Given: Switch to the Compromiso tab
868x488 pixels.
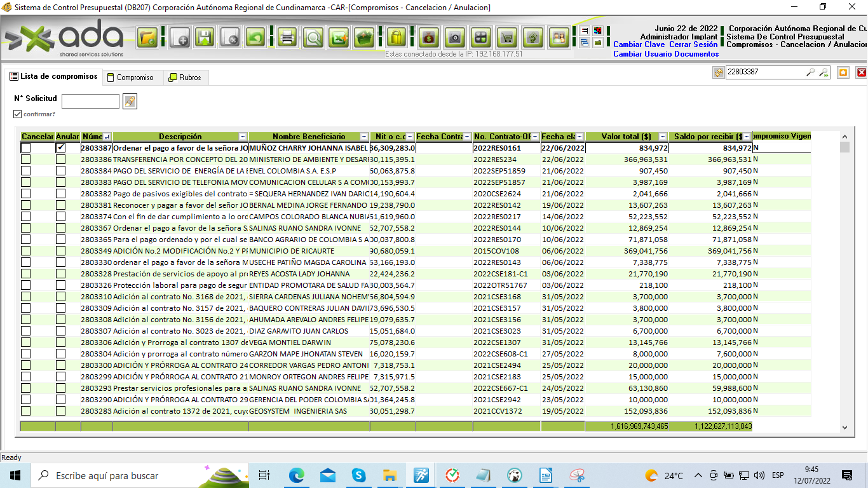Looking at the screenshot, I should [130, 78].
